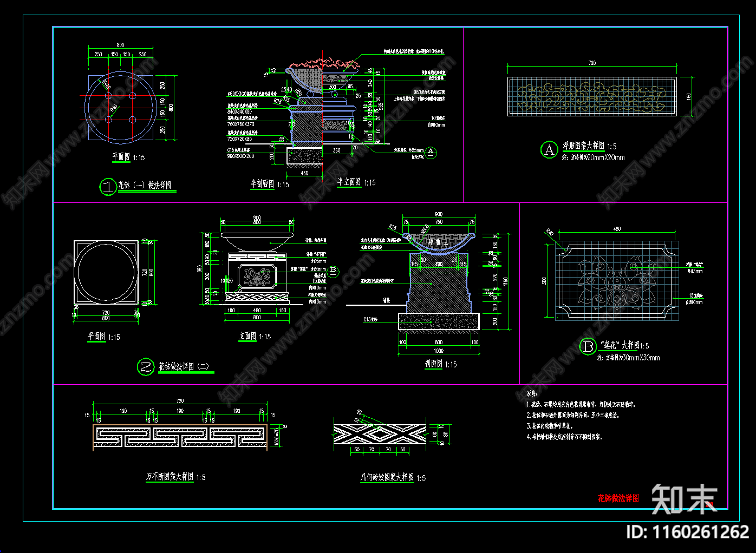Image resolution: width=756 pixels, height=553 pixels.
Task: Click the '900X900X200' foundation size label
Action: coord(240,156)
